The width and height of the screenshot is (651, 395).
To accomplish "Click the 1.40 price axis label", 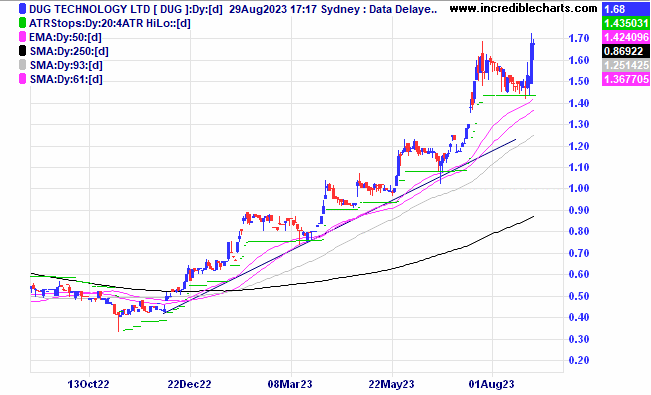I will pyautogui.click(x=578, y=103).
